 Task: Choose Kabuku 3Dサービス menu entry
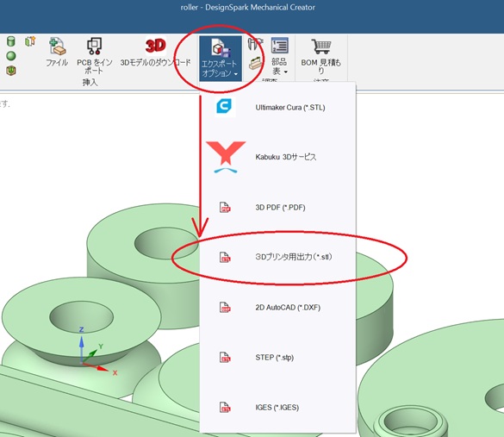[277, 157]
